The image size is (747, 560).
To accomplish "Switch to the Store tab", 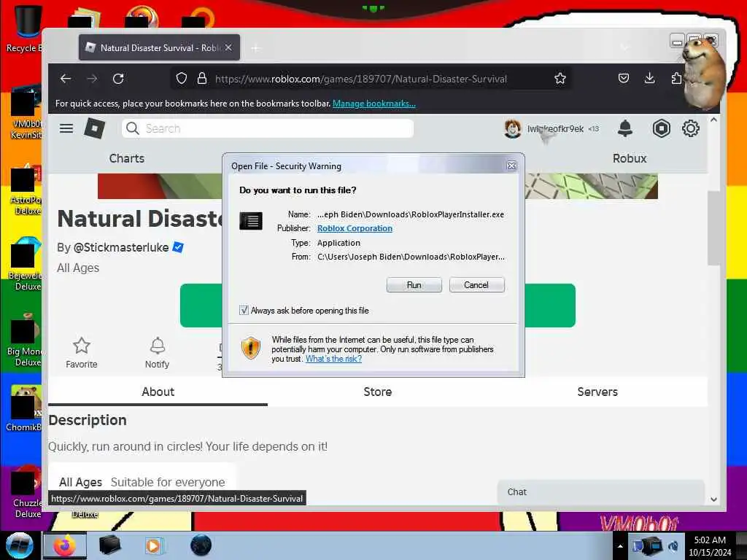I will pos(377,392).
